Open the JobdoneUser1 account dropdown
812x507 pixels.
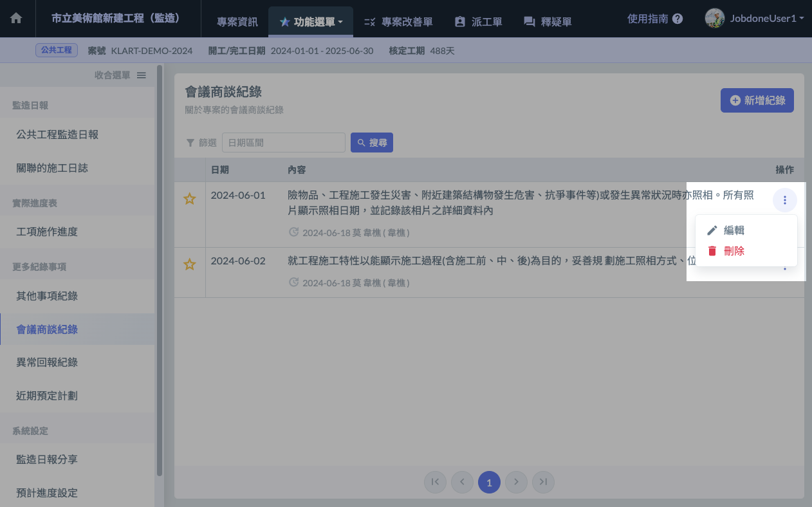tap(754, 19)
